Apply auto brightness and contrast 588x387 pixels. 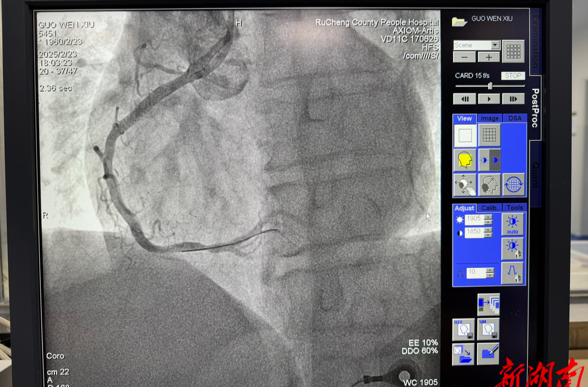click(x=512, y=225)
